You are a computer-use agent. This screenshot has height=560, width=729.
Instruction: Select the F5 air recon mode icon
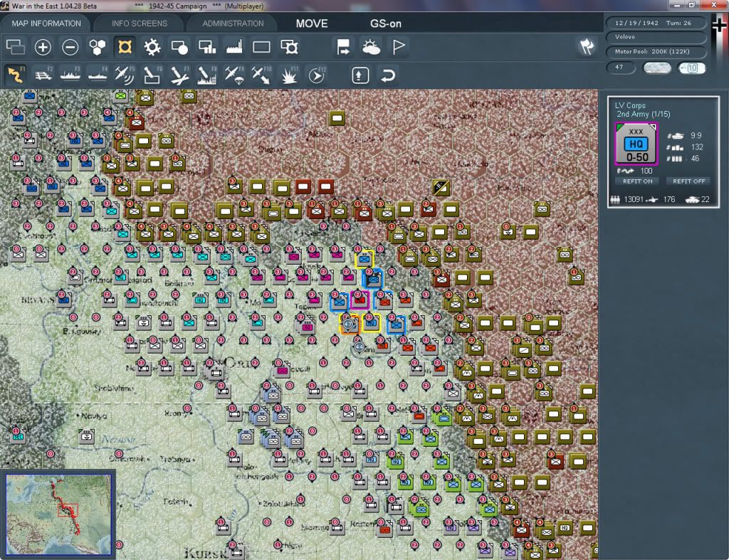pyautogui.click(x=125, y=75)
